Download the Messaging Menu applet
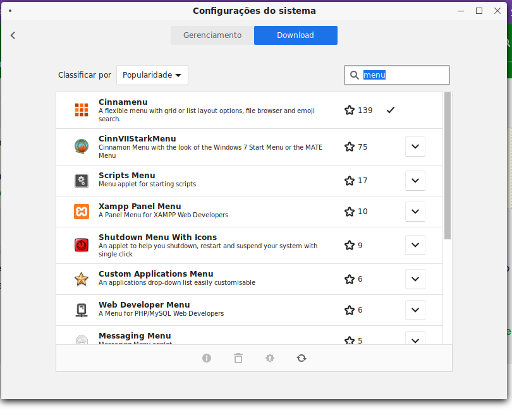Screen dimensions: 512x420 coord(415,339)
